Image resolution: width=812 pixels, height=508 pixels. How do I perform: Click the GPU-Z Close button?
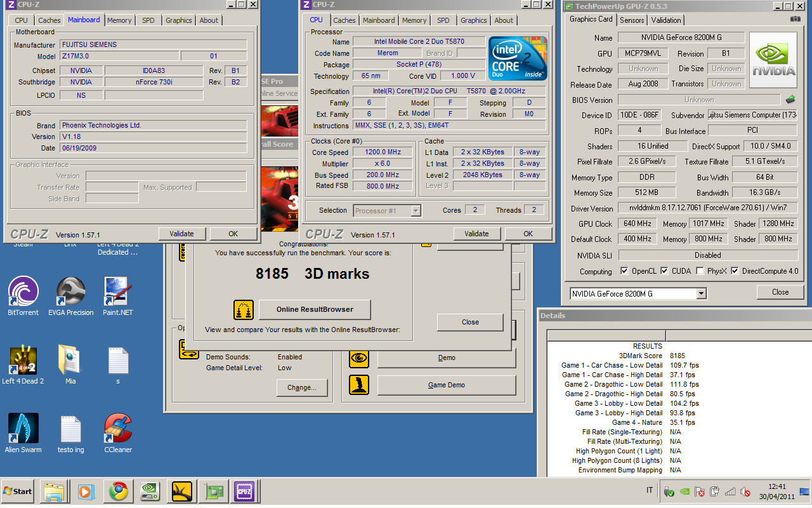(780, 292)
